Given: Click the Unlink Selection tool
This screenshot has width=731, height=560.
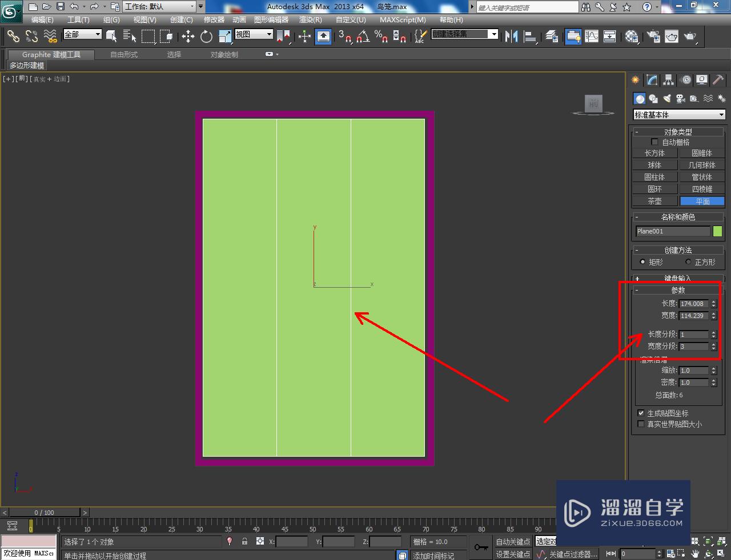Looking at the screenshot, I should click(x=32, y=37).
